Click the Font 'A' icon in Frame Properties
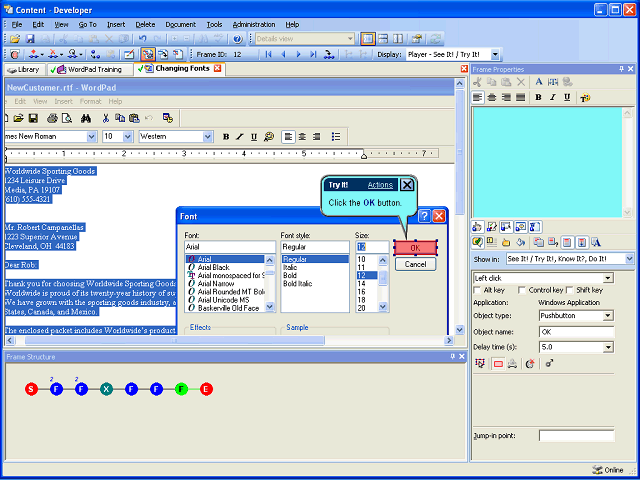 [539, 82]
